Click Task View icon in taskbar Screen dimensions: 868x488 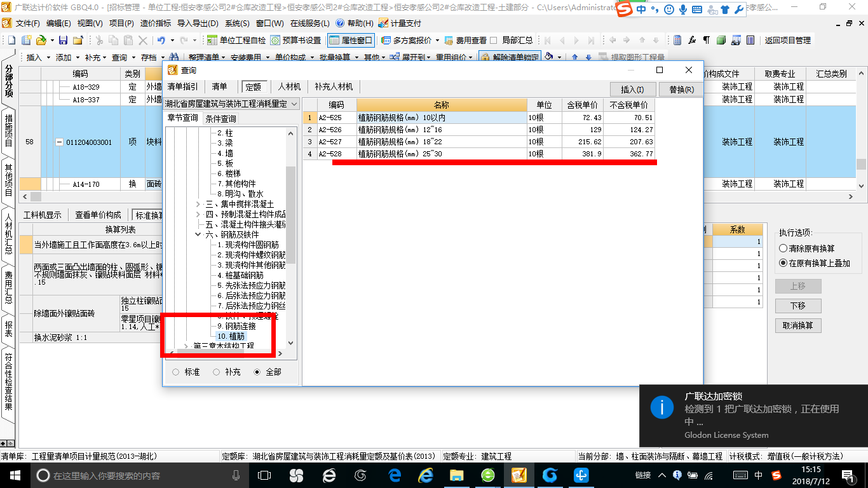click(264, 475)
